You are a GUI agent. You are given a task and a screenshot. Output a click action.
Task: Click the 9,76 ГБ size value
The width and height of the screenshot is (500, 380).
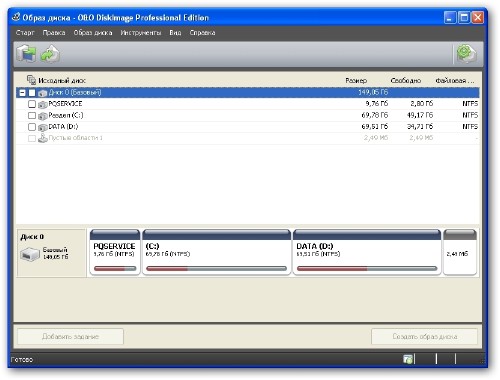click(x=377, y=104)
